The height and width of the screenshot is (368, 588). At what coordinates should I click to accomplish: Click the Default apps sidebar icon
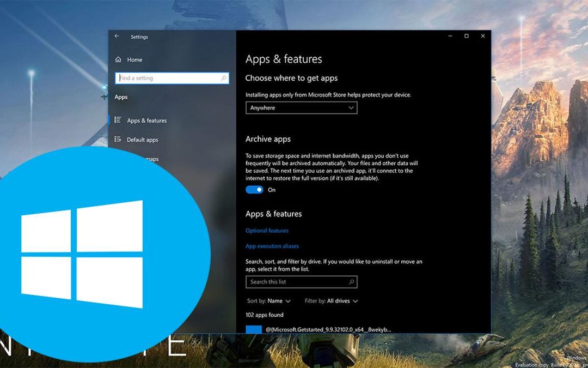pos(118,140)
